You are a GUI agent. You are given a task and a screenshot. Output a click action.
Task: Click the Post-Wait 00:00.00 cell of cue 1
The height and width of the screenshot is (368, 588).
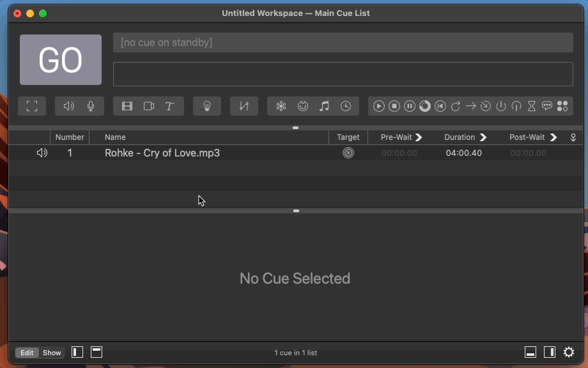pos(529,153)
